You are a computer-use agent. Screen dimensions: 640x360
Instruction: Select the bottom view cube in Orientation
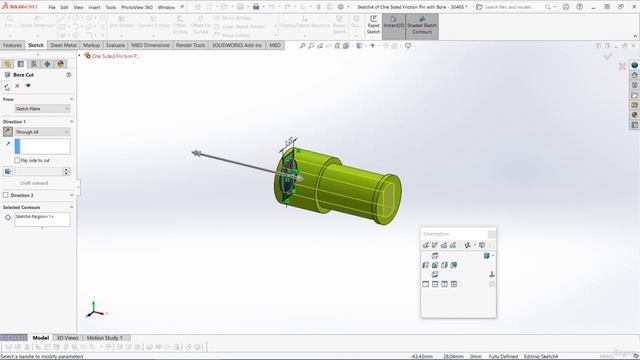[435, 274]
